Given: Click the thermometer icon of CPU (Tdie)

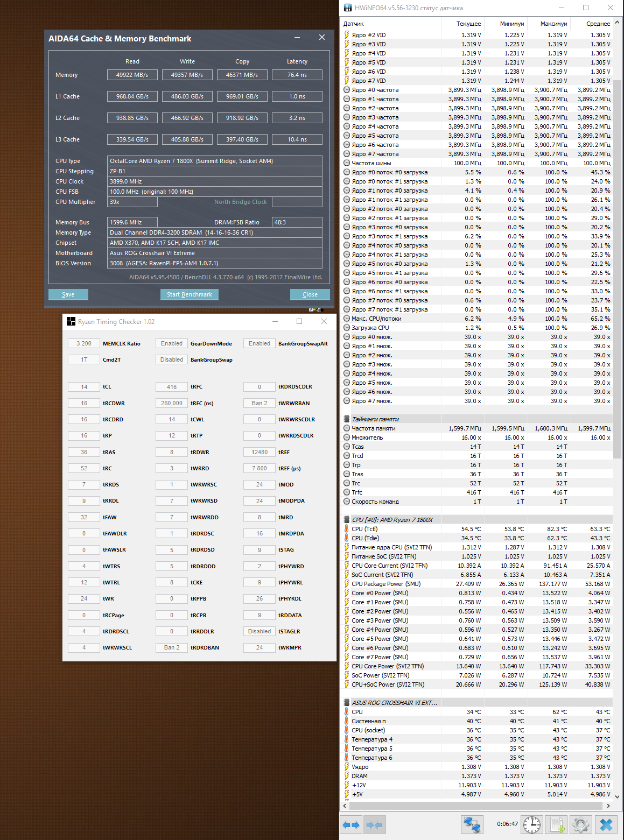Looking at the screenshot, I should (347, 538).
